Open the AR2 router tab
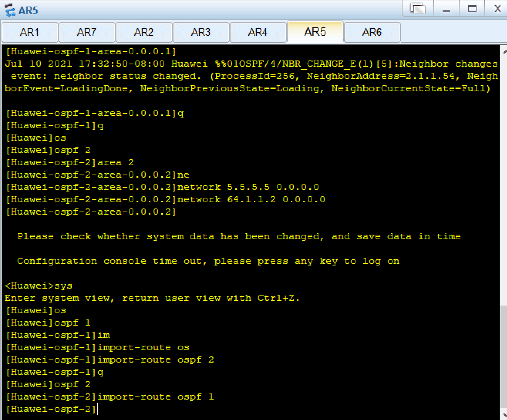The image size is (507, 420). (x=144, y=32)
